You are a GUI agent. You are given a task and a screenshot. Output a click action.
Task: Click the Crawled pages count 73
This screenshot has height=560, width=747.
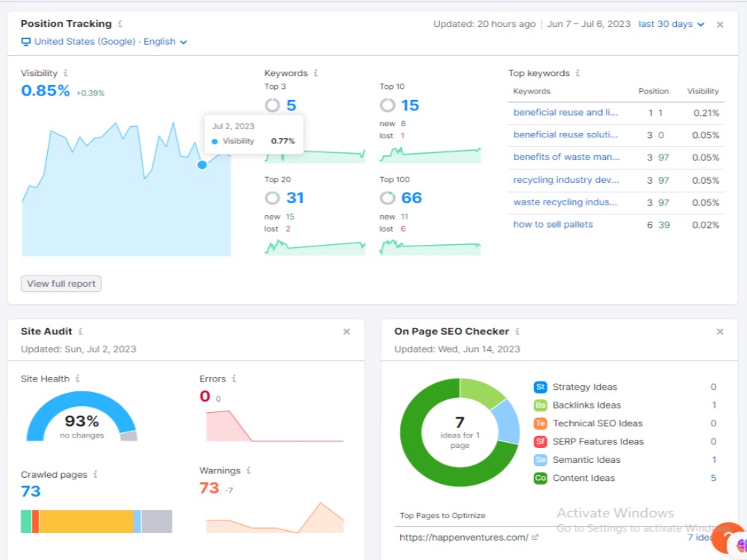coord(31,491)
